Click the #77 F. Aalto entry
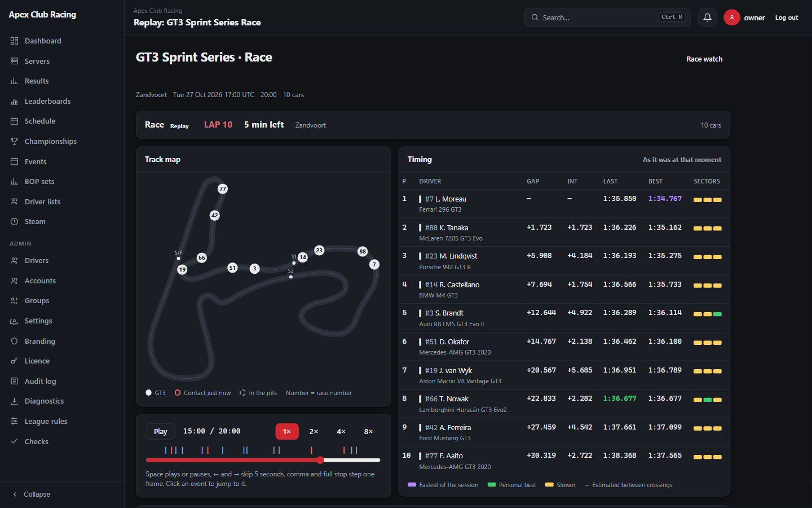 tap(564, 461)
